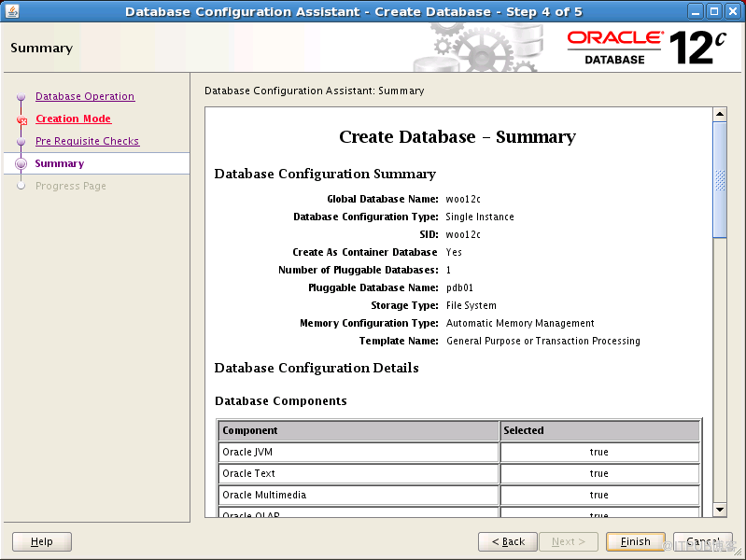The height and width of the screenshot is (560, 746).
Task: Click the Create Database – Summary heading
Action: pyautogui.click(x=457, y=137)
